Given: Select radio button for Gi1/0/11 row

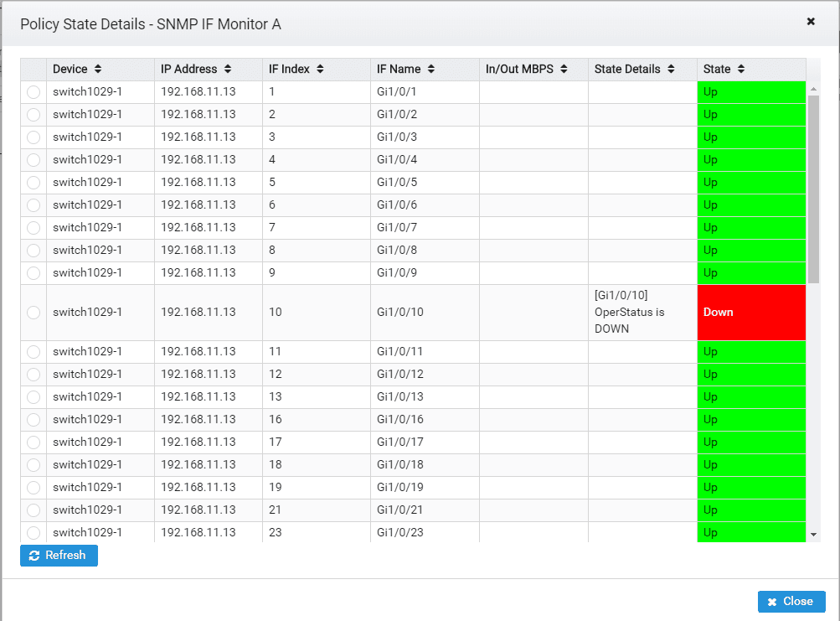Looking at the screenshot, I should pyautogui.click(x=33, y=352).
